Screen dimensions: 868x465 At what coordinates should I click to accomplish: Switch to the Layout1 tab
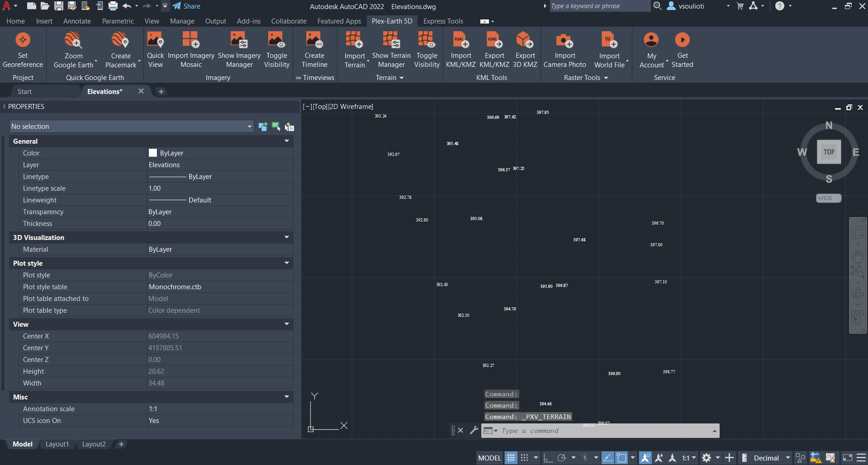tap(57, 444)
